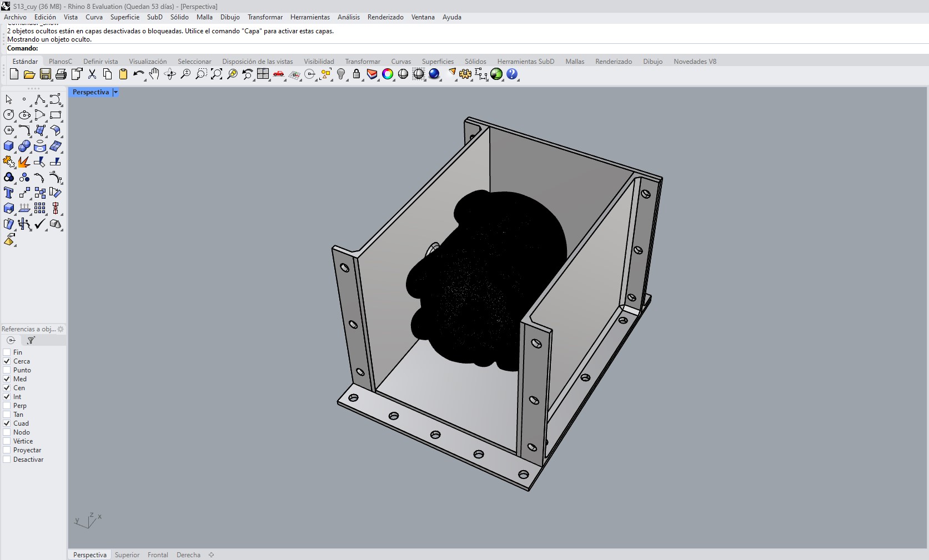Click the Undo arrow icon
Image resolution: width=929 pixels, height=560 pixels.
click(x=139, y=74)
